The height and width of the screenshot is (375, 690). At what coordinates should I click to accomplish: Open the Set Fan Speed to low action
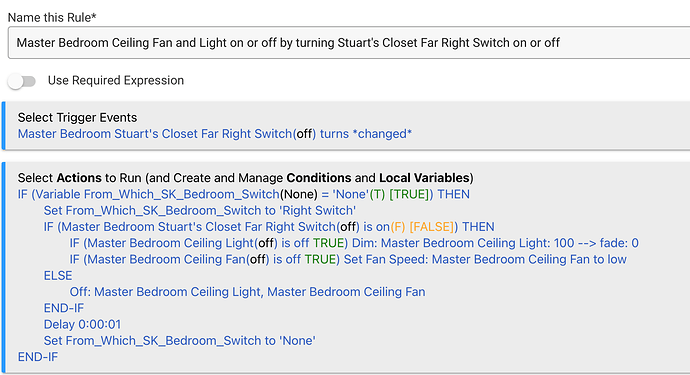click(x=348, y=259)
